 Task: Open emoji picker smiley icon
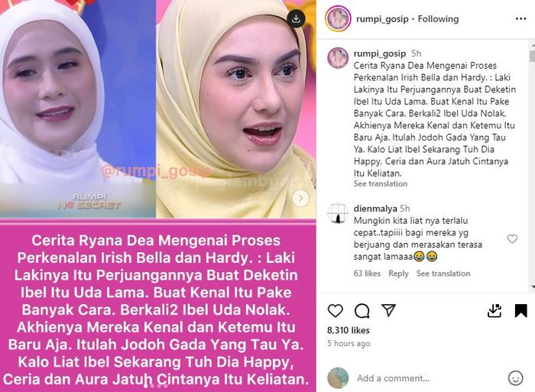[x=515, y=378]
